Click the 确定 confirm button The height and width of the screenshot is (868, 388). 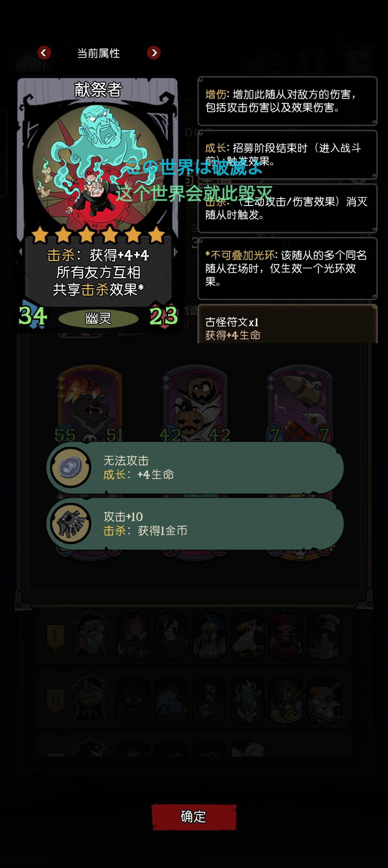pyautogui.click(x=194, y=817)
